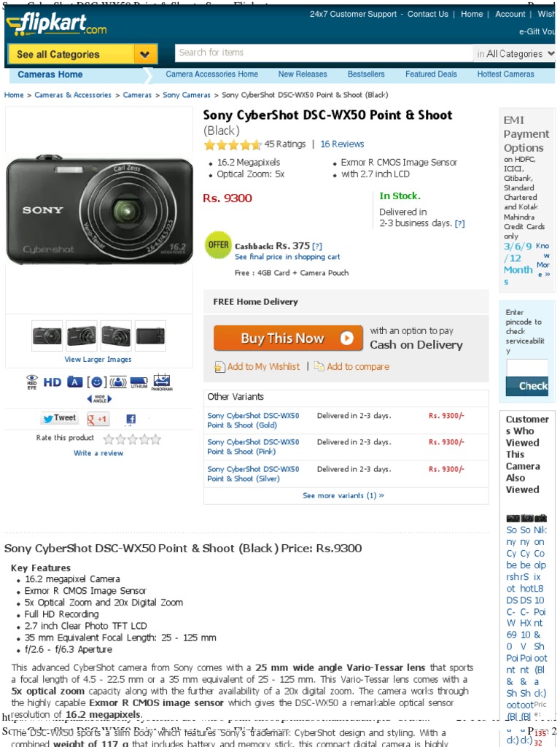
Task: Expand See more variants (1) link
Action: pyautogui.click(x=343, y=495)
